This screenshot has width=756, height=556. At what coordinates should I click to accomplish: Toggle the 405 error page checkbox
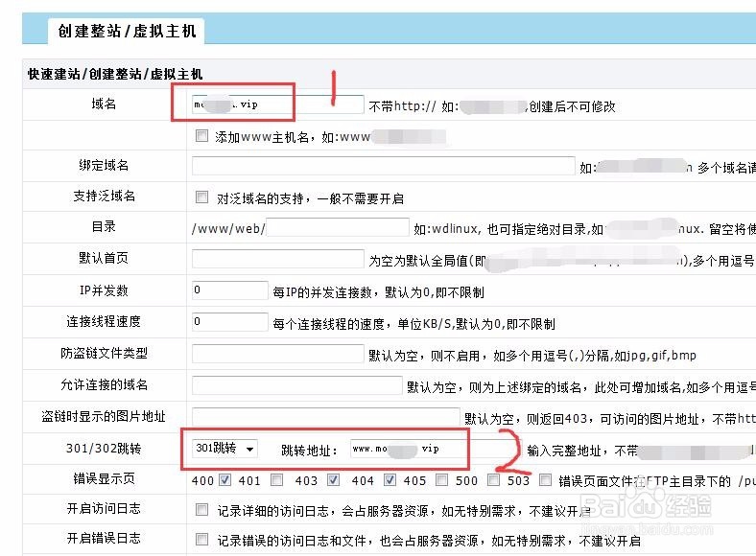click(441, 480)
